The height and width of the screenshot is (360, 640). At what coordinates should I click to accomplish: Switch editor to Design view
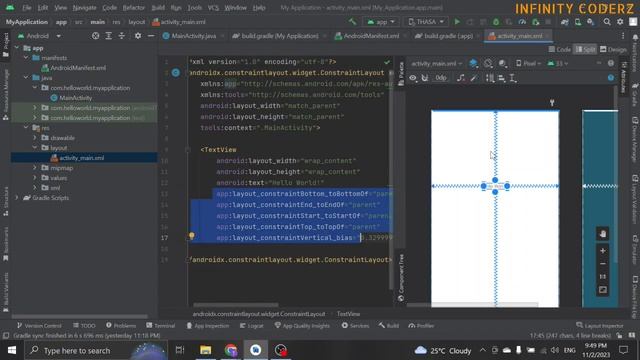coord(613,49)
